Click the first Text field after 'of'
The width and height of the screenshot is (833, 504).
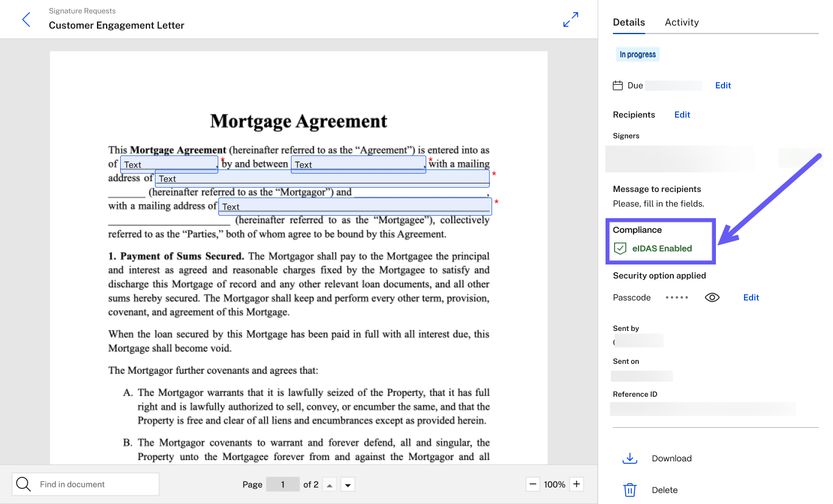click(170, 165)
